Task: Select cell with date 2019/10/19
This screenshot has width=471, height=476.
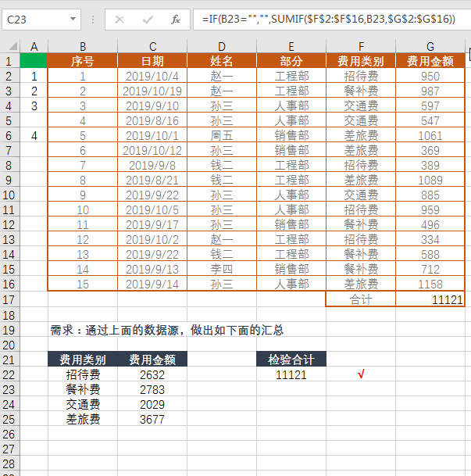Action: [x=152, y=91]
